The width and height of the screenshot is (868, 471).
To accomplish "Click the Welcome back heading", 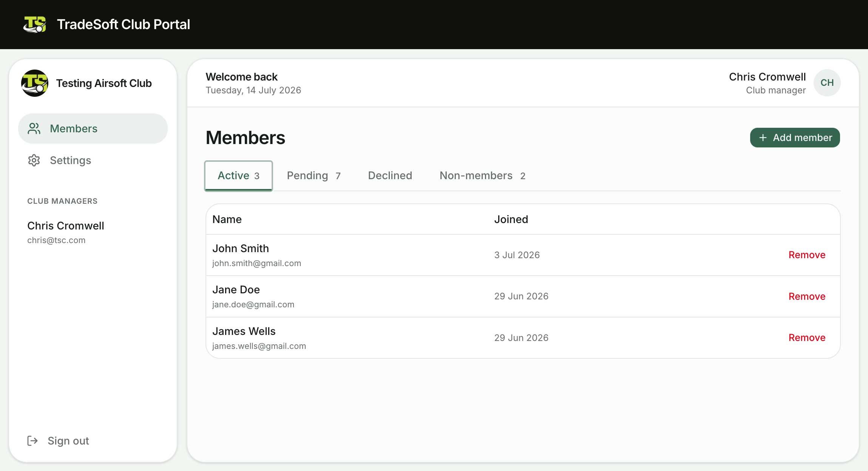I will [241, 77].
